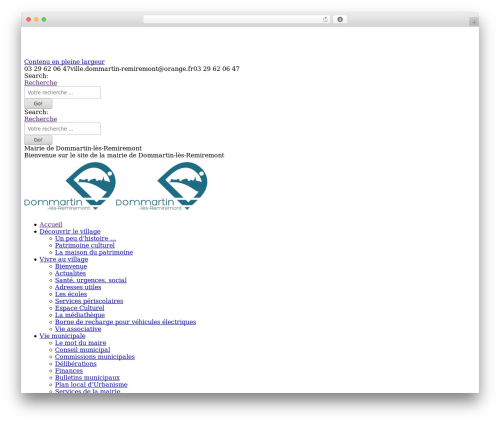The height and width of the screenshot is (423, 500).
Task: Open 'Commissions municipales' link
Action: tap(95, 358)
